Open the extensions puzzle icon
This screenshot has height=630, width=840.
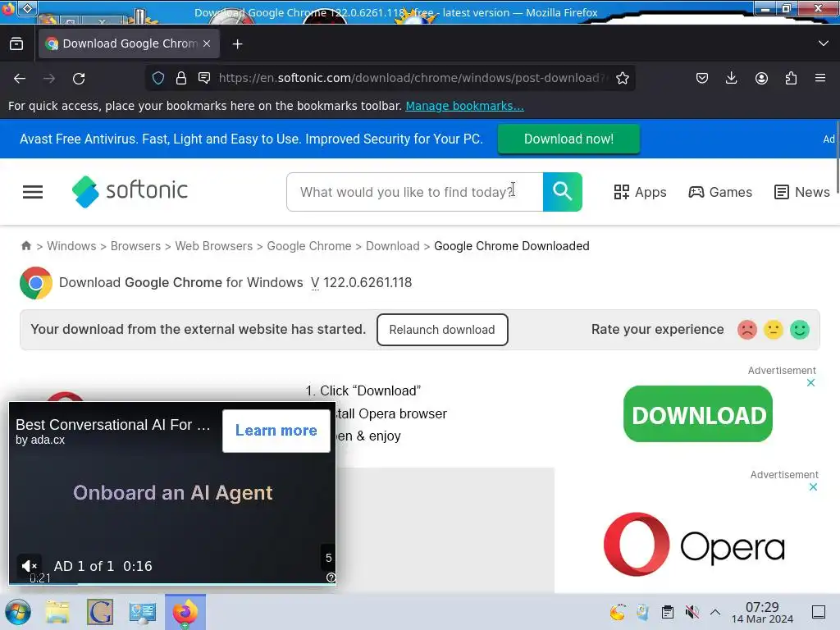click(791, 78)
